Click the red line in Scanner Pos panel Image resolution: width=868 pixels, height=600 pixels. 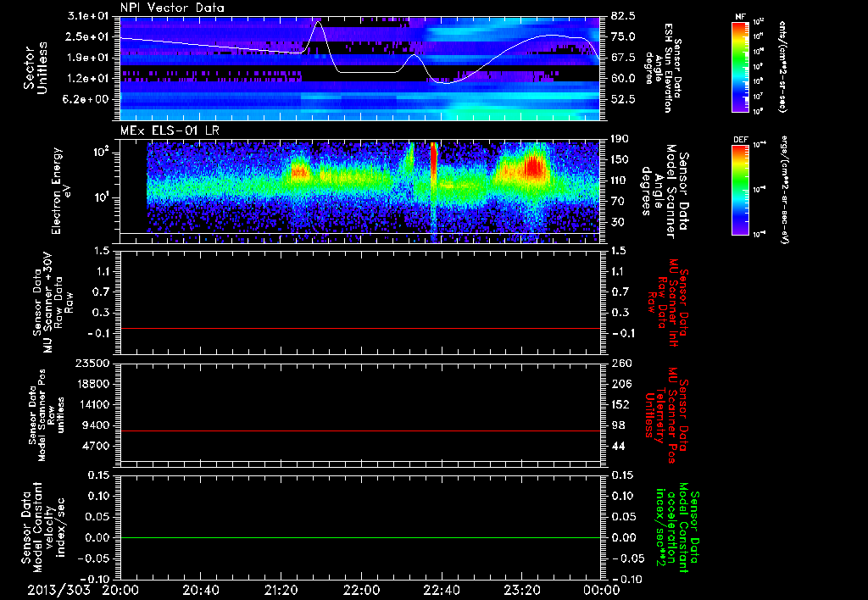pyautogui.click(x=360, y=431)
